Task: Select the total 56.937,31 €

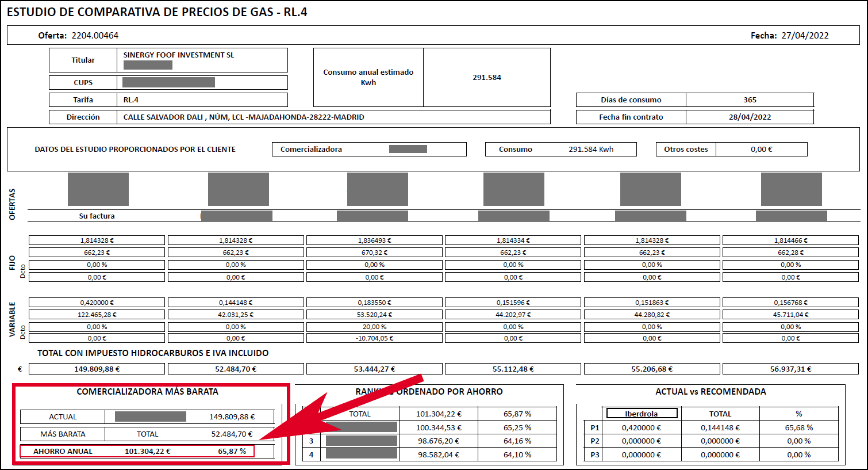Action: [791, 369]
